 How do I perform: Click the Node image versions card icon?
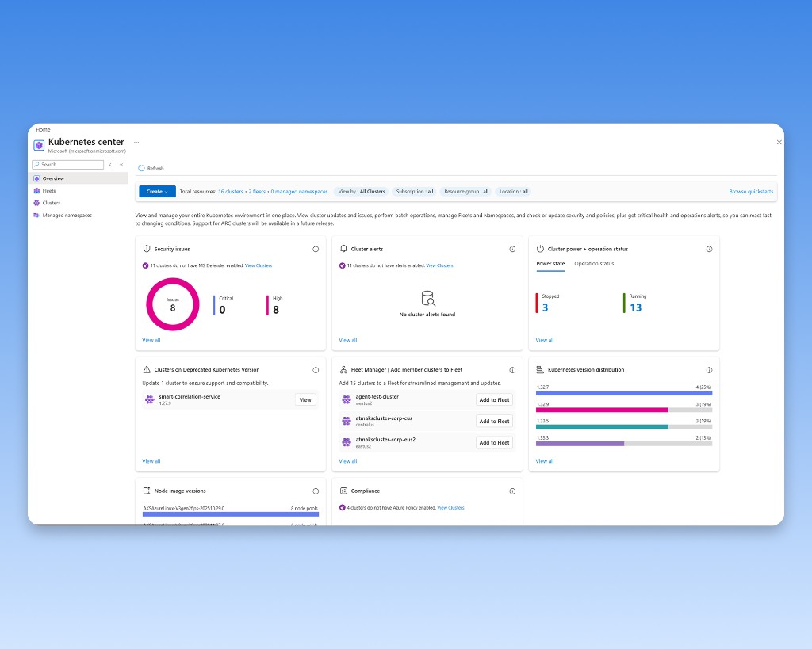pyautogui.click(x=147, y=491)
